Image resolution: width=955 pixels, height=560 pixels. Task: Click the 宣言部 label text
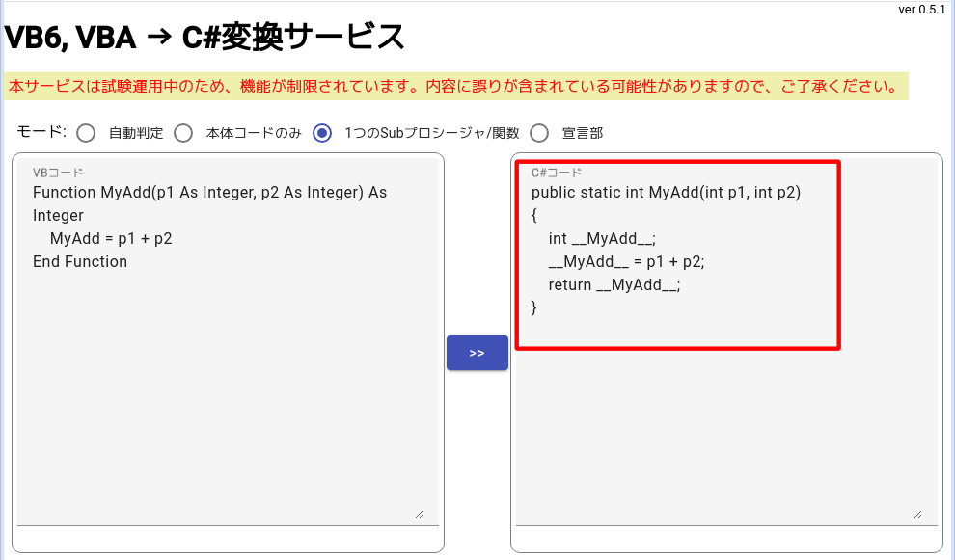[x=583, y=133]
